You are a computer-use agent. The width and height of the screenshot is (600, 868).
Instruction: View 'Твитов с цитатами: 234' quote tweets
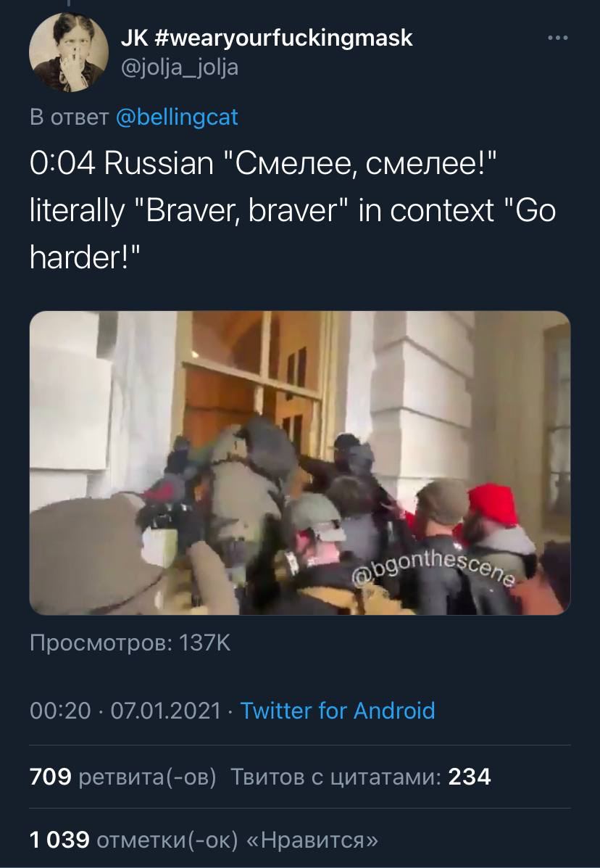361,777
